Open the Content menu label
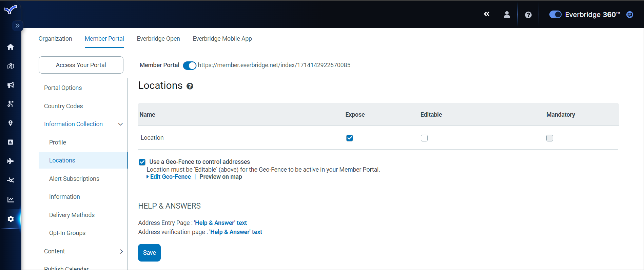The image size is (644, 270). (54, 251)
